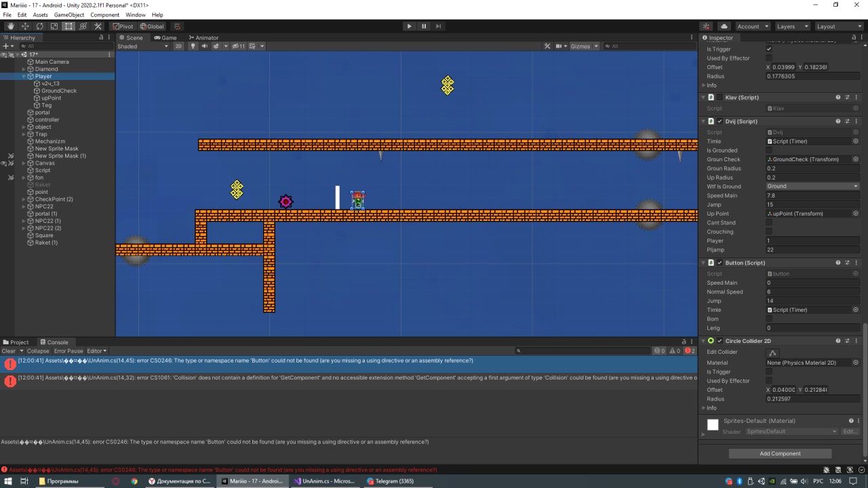The image size is (868, 488).
Task: Switch to the Game tab
Action: 165,38
